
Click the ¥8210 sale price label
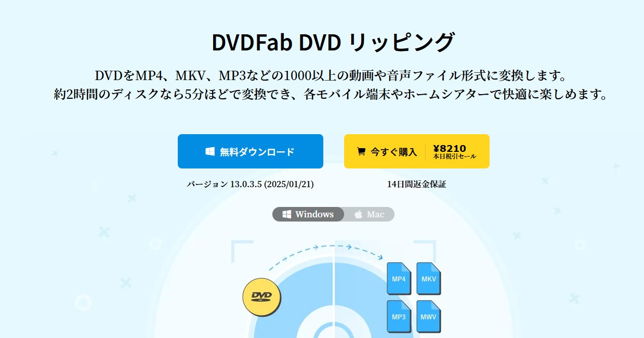point(449,148)
